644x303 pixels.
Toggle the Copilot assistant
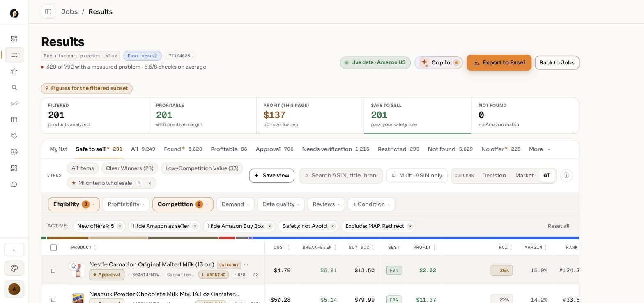[x=439, y=62]
